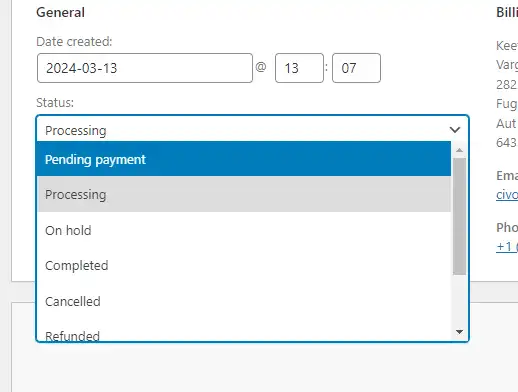The image size is (518, 392).
Task: Click the minute field showing 07
Action: coord(356,68)
